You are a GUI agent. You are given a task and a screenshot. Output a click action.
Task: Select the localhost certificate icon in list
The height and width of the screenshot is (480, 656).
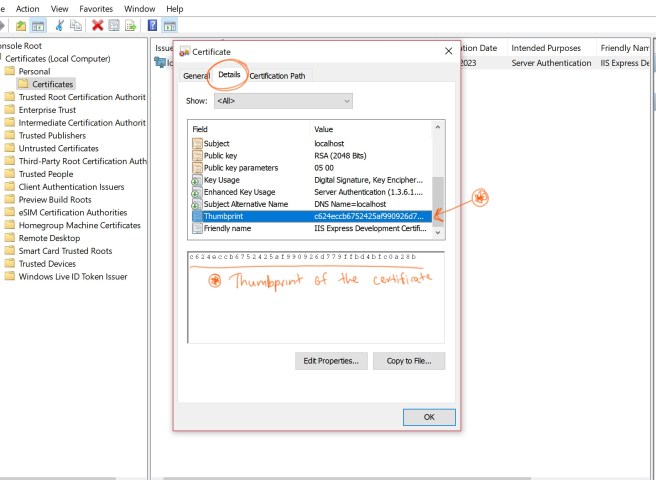pos(160,63)
